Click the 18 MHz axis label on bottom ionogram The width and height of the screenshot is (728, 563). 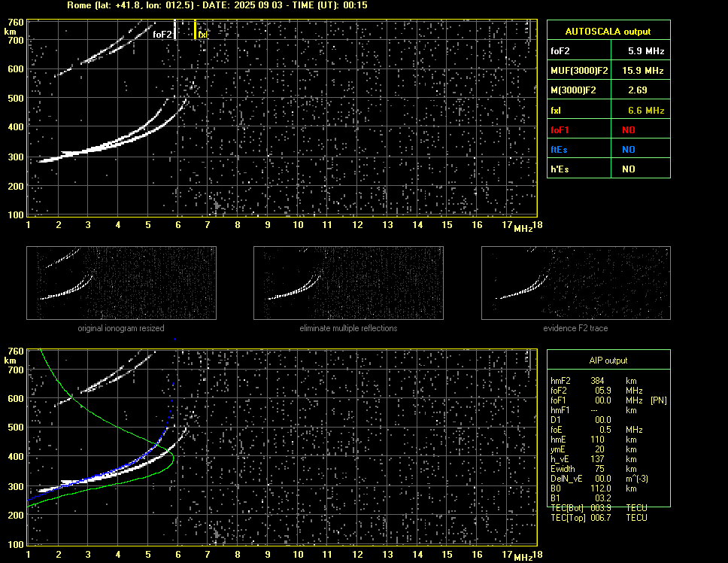(537, 554)
